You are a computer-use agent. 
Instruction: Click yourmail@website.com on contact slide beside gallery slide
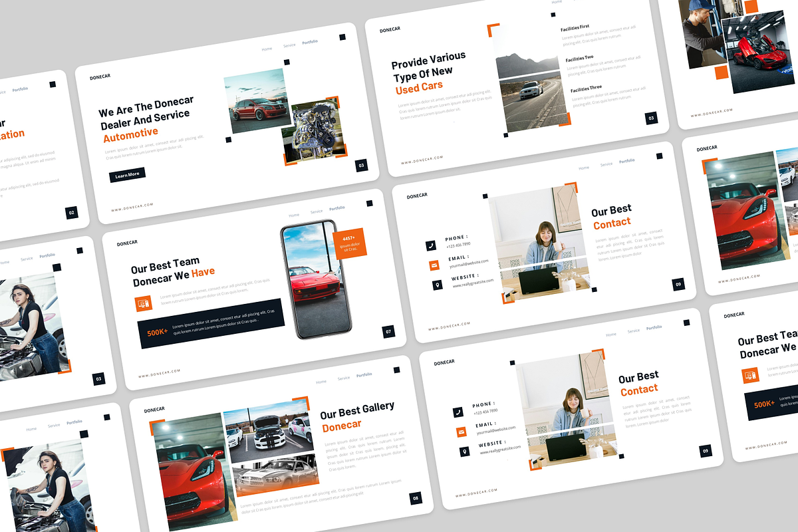click(x=496, y=430)
